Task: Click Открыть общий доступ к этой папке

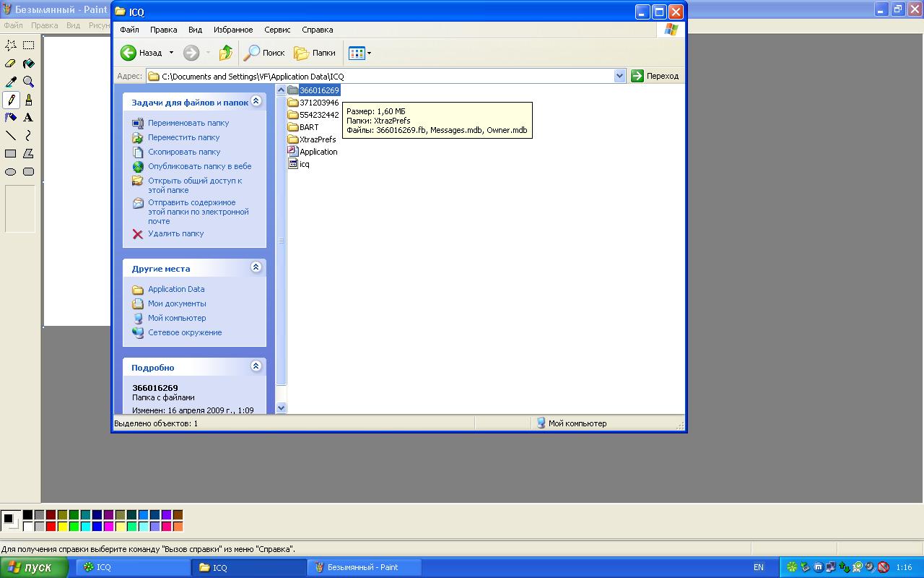Action: [195, 185]
